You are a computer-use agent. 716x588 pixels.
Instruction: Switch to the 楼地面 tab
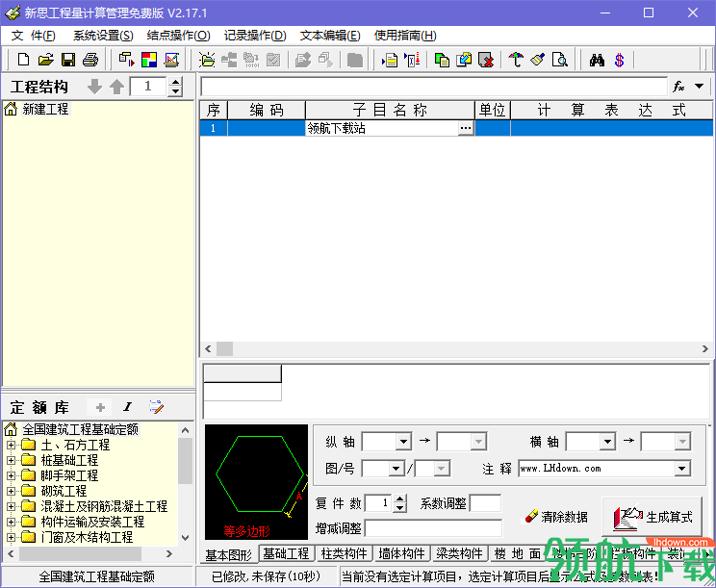tap(518, 553)
